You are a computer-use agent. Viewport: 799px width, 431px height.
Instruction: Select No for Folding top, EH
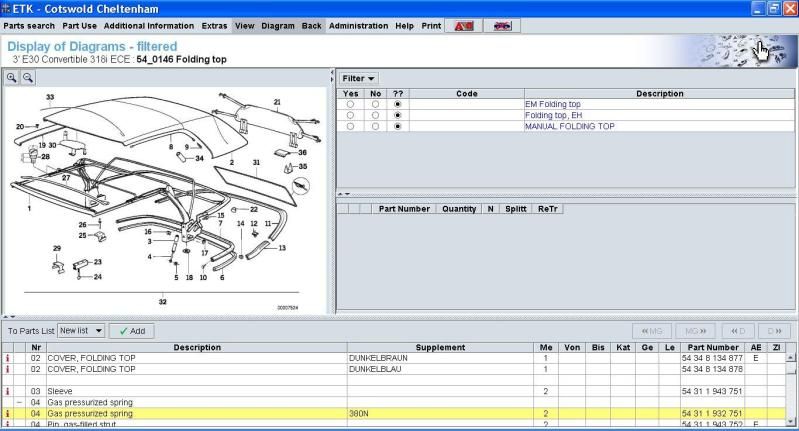[376, 116]
